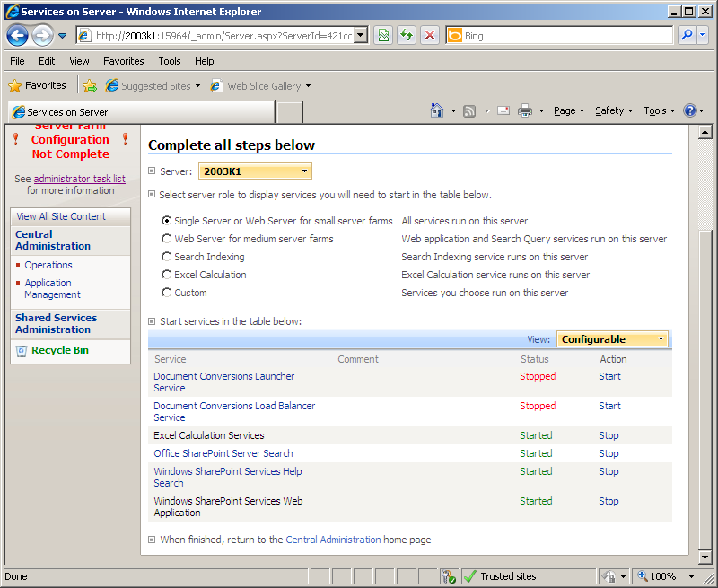Click View All Site Content
718x588 pixels.
[61, 216]
